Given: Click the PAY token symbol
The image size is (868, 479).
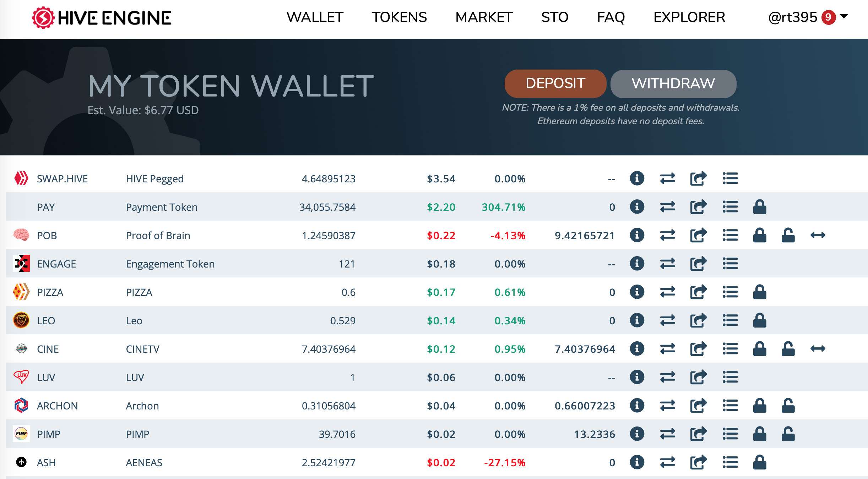Looking at the screenshot, I should pos(46,207).
